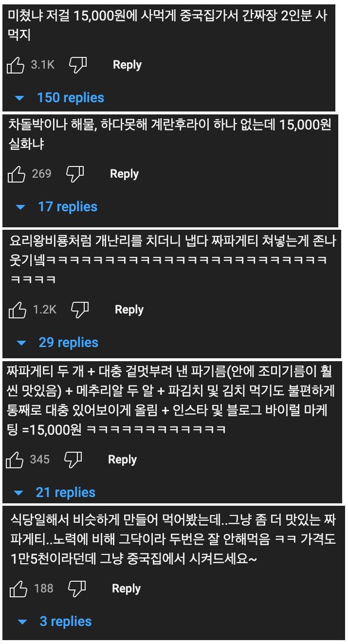Reply to the comment with 3.1K likes
This screenshot has width=348, height=644.
(x=127, y=65)
